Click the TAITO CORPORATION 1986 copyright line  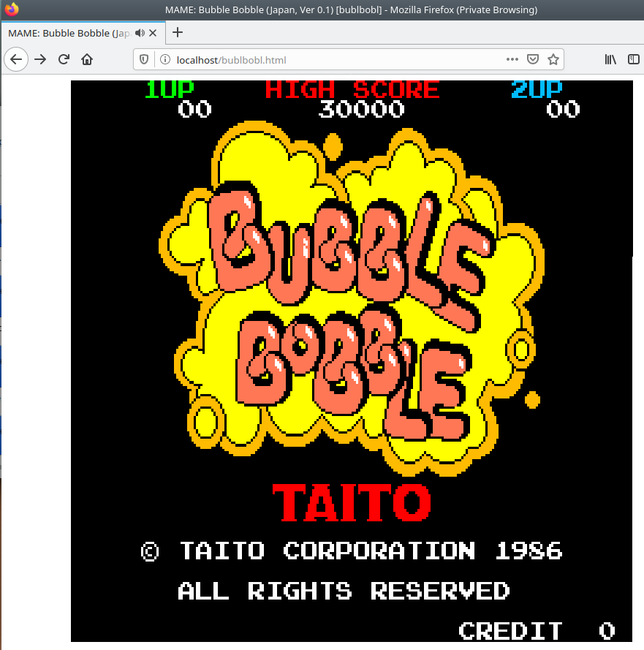[352, 551]
